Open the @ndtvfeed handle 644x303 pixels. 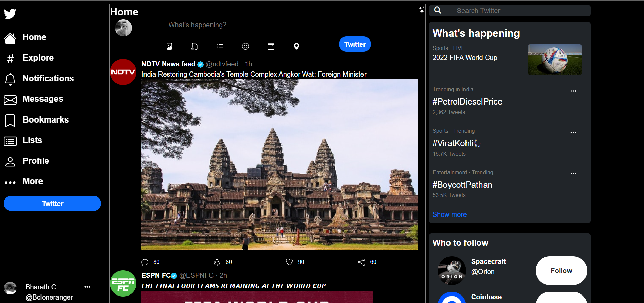click(222, 64)
